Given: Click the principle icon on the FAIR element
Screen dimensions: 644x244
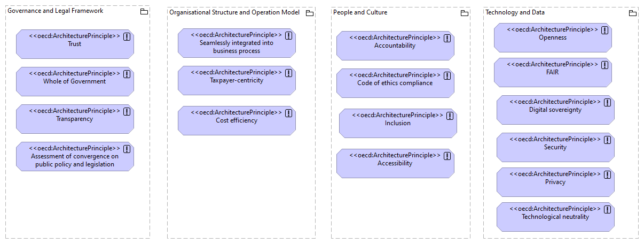Looking at the screenshot, I should pyautogui.click(x=605, y=65).
